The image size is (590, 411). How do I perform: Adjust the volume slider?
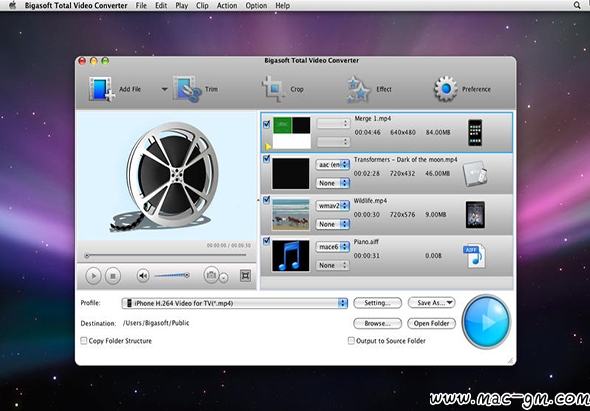tap(172, 276)
